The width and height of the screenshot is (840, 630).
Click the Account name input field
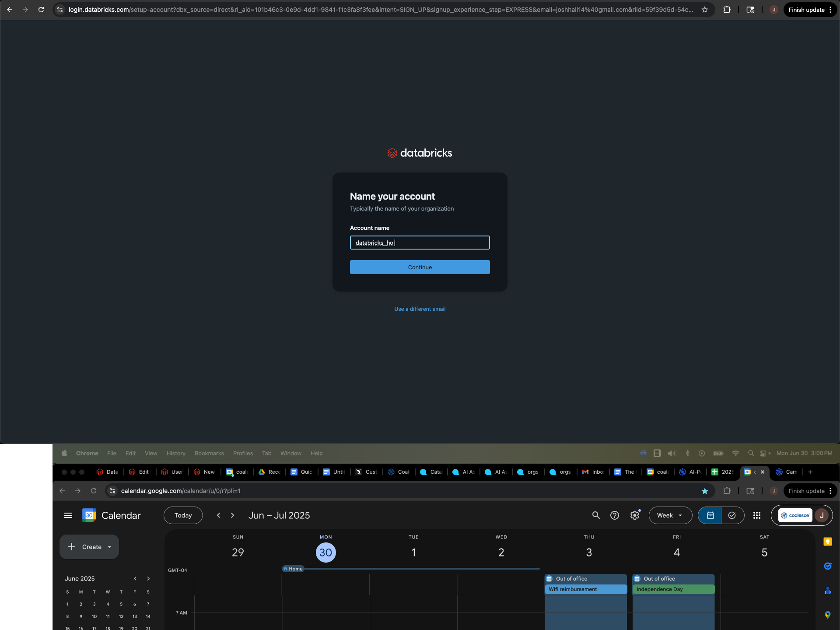(x=420, y=243)
